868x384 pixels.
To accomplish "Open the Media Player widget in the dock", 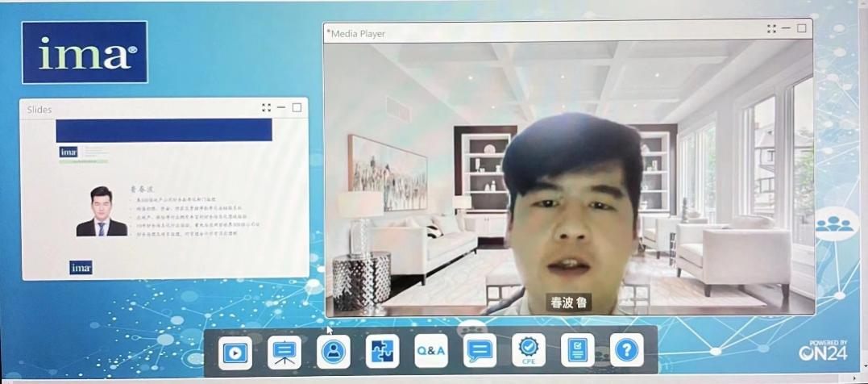I will [x=235, y=353].
